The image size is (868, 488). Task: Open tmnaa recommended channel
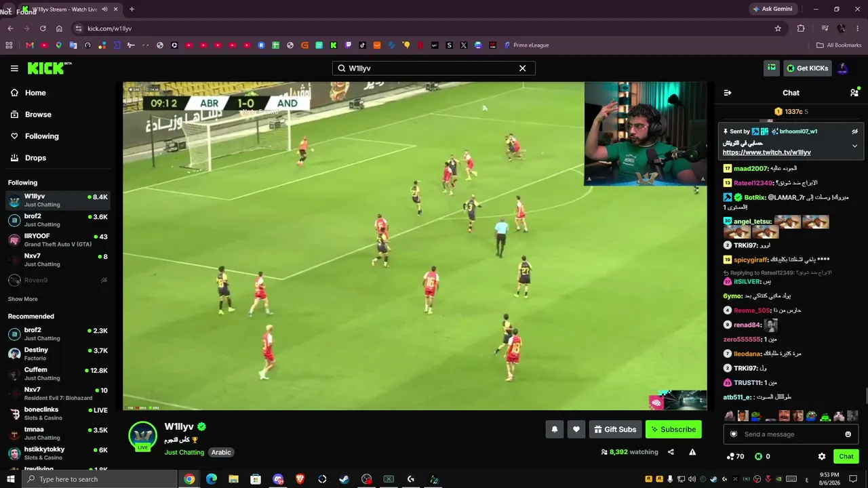(x=58, y=433)
